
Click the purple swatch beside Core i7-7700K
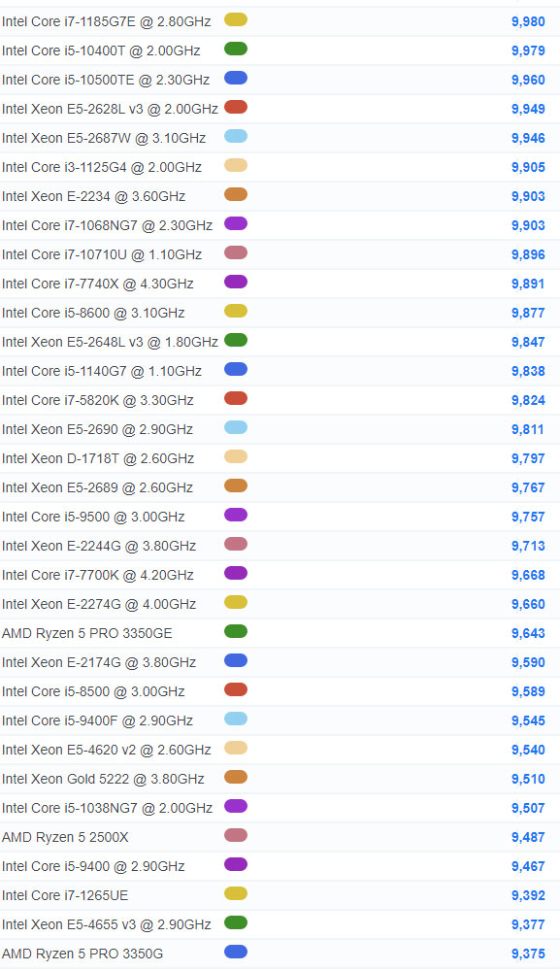pos(236,573)
